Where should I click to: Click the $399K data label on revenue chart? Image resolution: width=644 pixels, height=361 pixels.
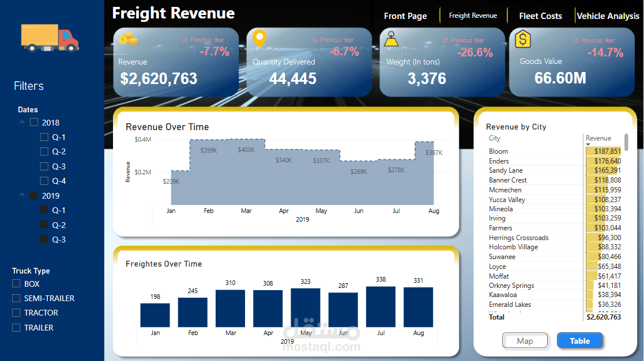pyautogui.click(x=209, y=150)
